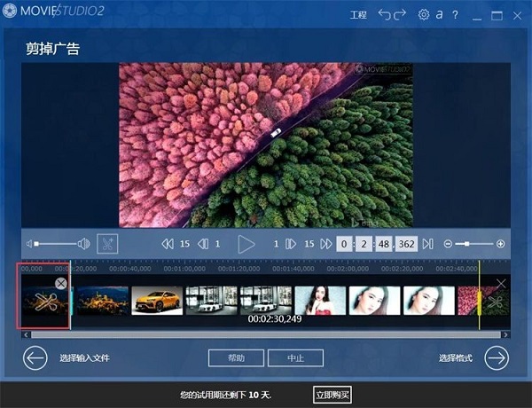Go back with left arrow circle

coord(35,357)
